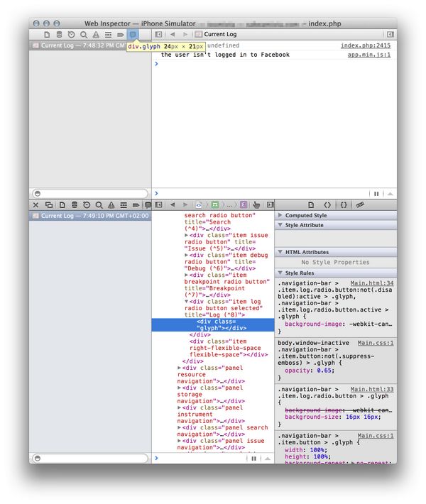The image size is (426, 504).
Task: Toggle the right details sidebar icon in upper toolbar
Action: pyautogui.click(x=390, y=34)
